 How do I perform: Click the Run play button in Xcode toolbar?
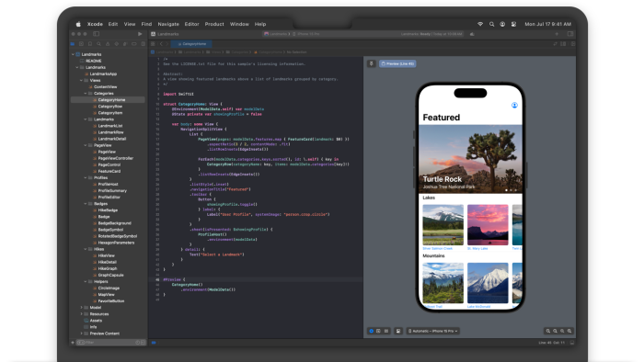click(x=140, y=34)
